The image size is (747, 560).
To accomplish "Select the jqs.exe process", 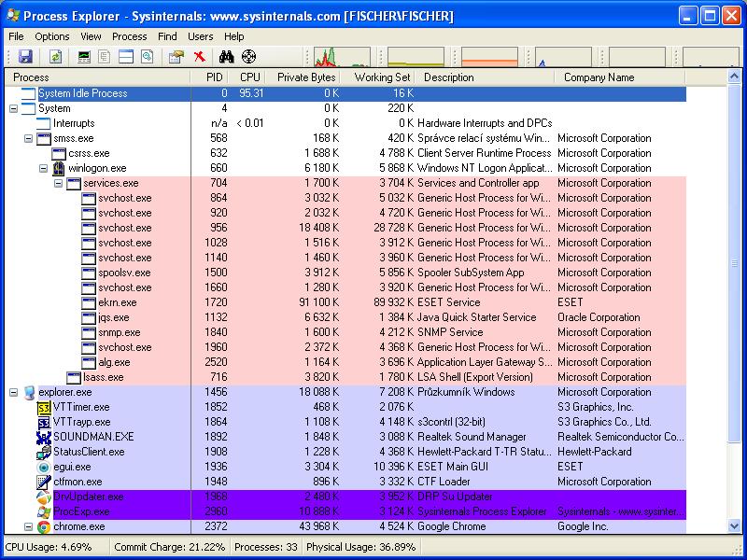I will coord(345,317).
